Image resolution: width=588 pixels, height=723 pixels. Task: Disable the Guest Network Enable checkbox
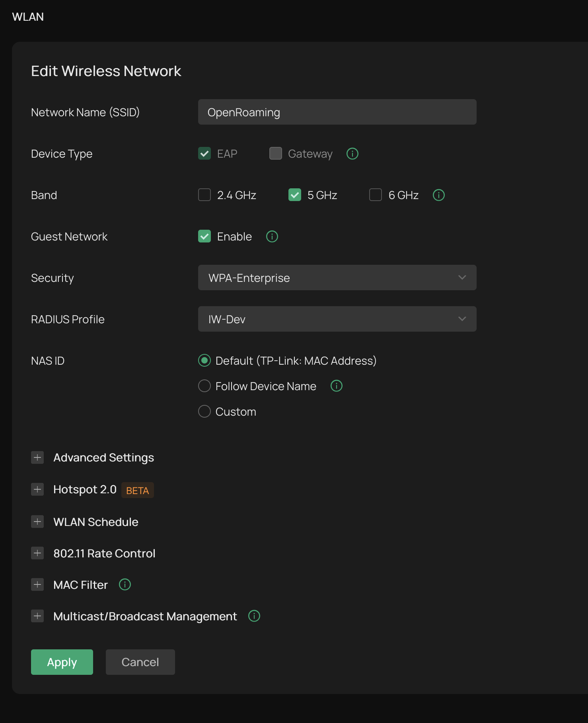[x=204, y=236]
